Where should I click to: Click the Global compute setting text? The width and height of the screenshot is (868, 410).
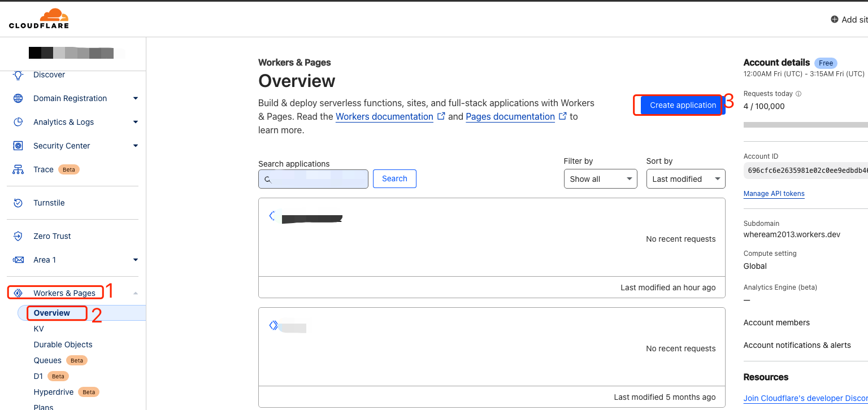coord(755,266)
